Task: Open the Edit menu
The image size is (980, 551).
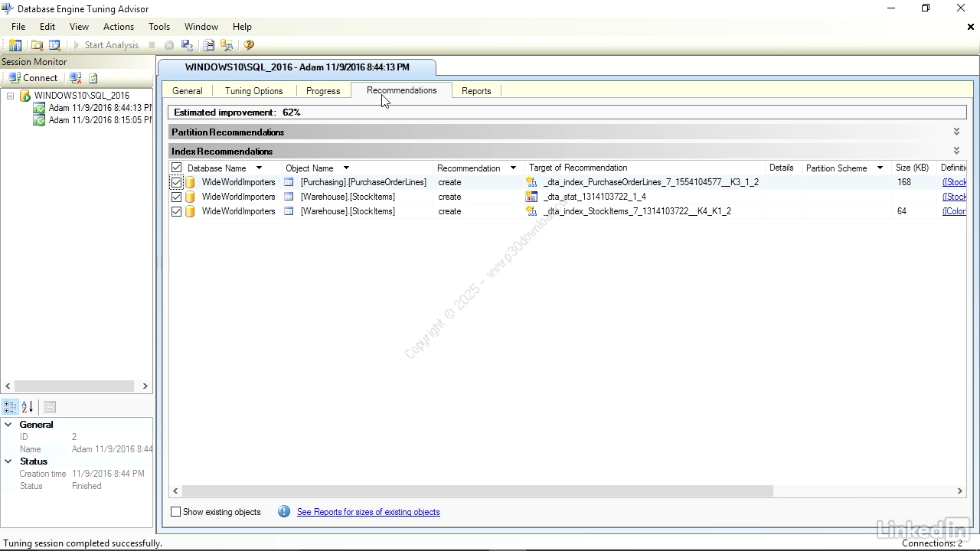Action: [47, 27]
